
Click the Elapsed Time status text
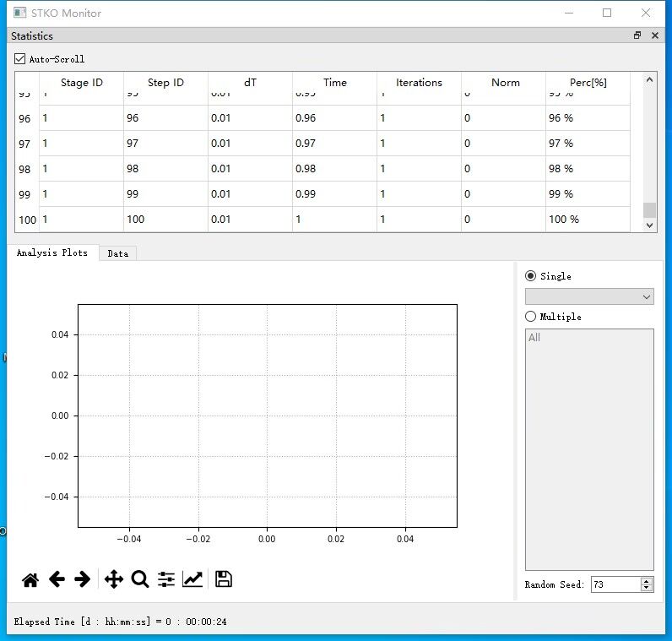click(121, 622)
